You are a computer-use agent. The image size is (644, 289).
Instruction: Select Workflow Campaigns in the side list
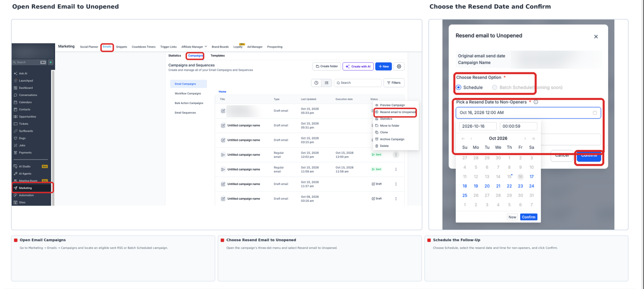coord(188,93)
